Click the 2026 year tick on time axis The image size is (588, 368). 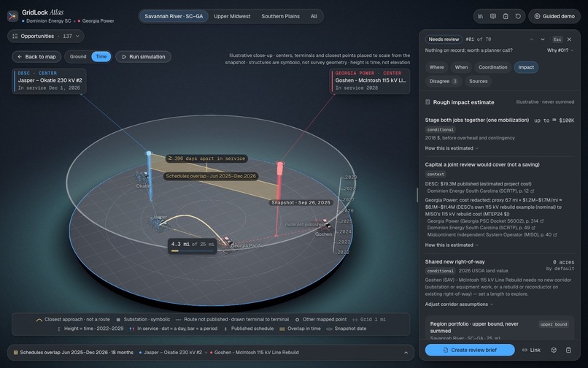coord(348,211)
